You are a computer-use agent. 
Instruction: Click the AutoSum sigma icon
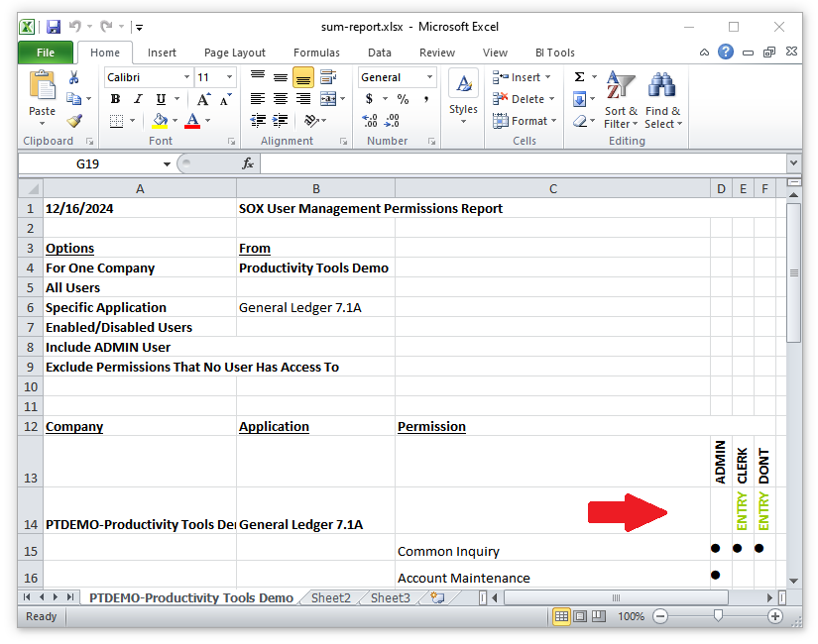pyautogui.click(x=579, y=77)
